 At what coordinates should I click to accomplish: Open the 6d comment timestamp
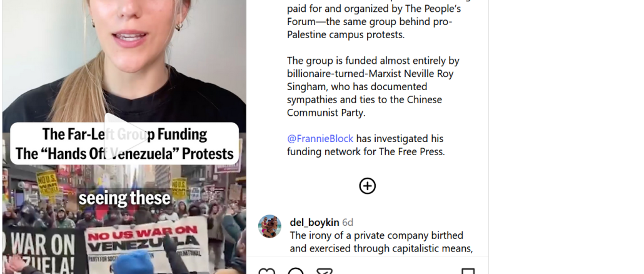pyautogui.click(x=348, y=222)
